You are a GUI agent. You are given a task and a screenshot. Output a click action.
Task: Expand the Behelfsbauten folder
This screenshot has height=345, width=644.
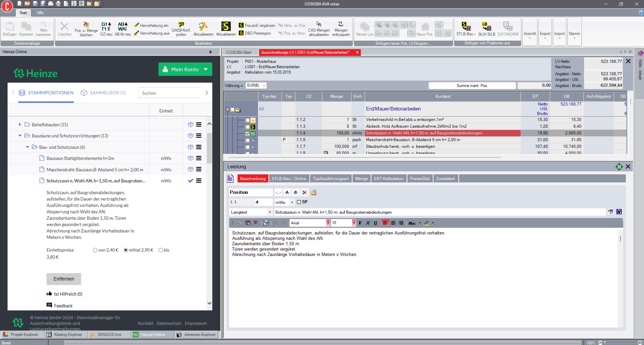pos(20,124)
